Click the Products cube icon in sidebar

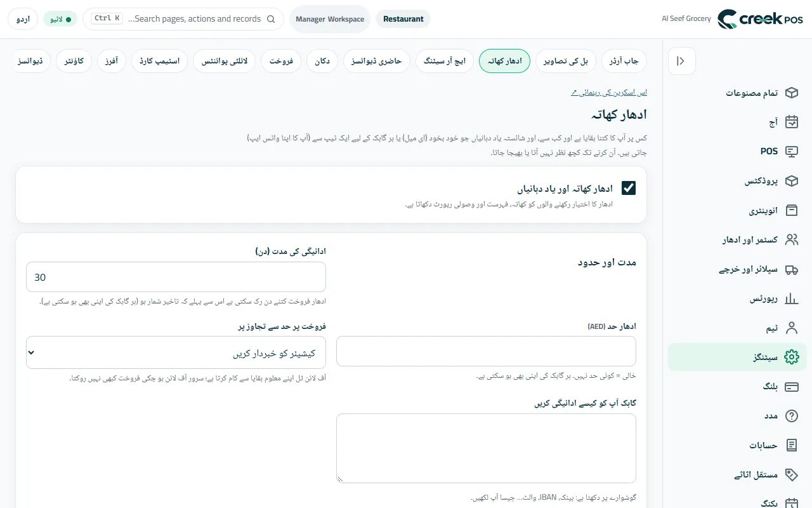pos(791,181)
